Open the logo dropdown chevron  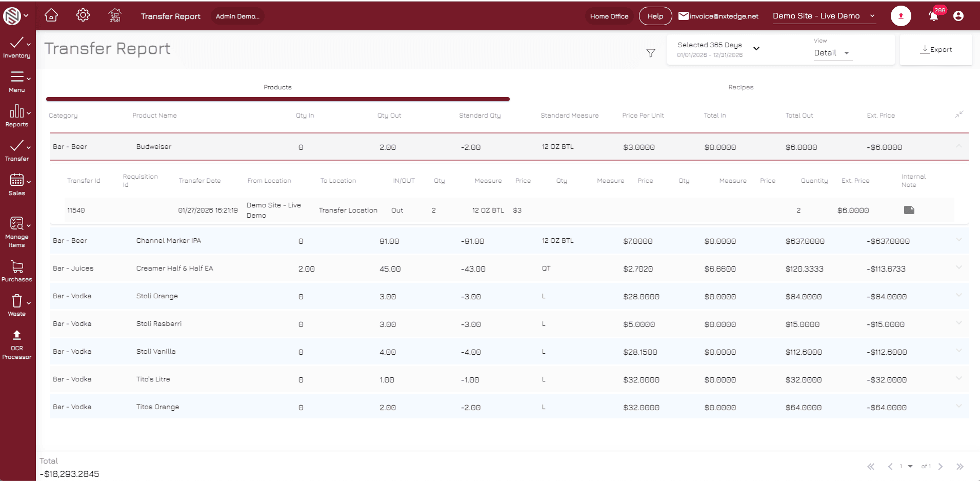pyautogui.click(x=26, y=15)
